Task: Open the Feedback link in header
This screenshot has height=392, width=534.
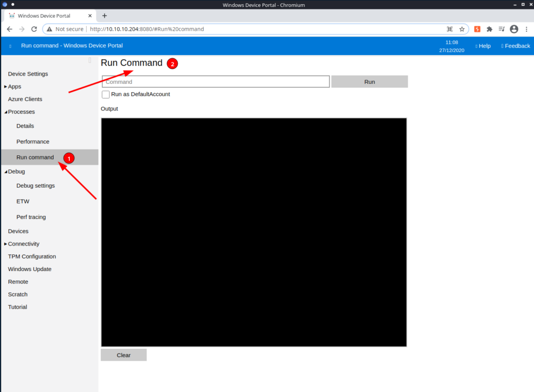Action: click(516, 46)
